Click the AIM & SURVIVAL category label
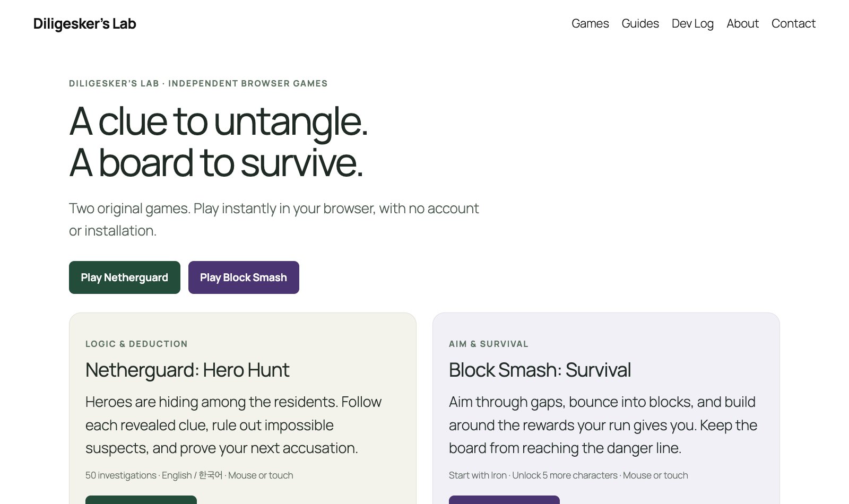The image size is (849, 504). click(489, 344)
